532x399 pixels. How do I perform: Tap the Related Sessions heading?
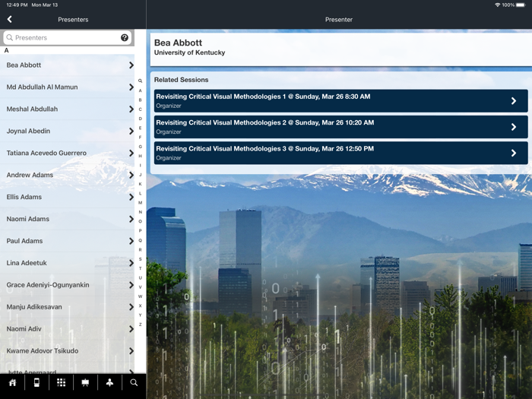(181, 80)
